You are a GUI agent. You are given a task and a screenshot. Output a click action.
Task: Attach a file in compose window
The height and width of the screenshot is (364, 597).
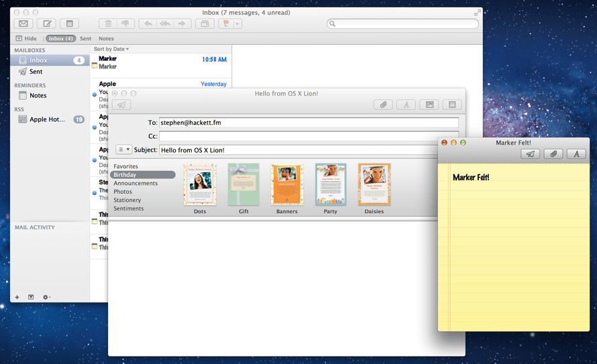[384, 105]
